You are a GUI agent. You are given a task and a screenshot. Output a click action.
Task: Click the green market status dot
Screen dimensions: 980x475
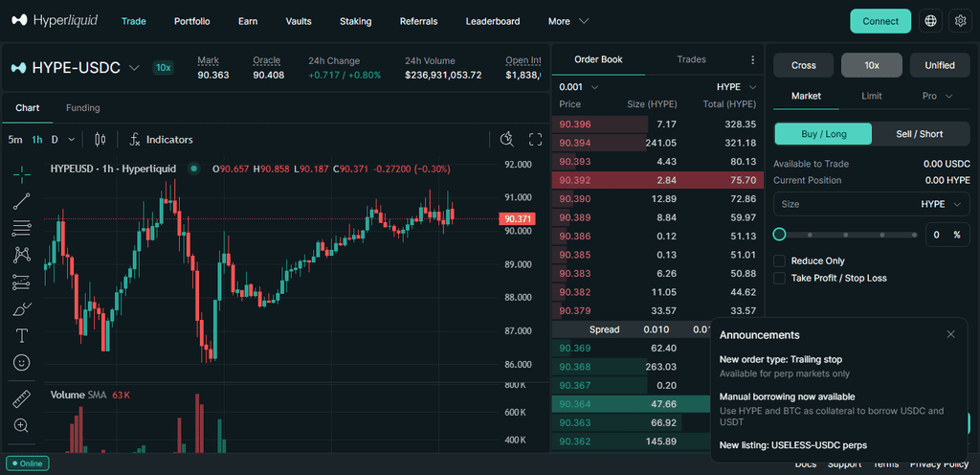[193, 169]
